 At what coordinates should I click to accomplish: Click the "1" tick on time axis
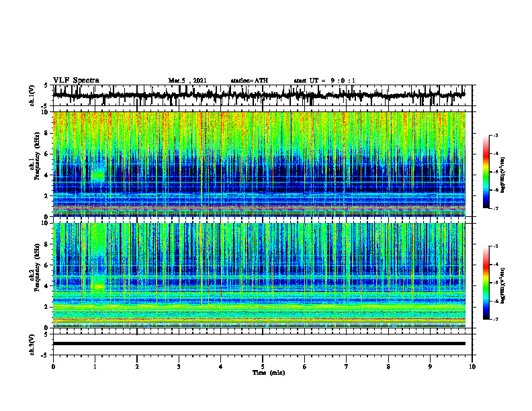(95, 367)
